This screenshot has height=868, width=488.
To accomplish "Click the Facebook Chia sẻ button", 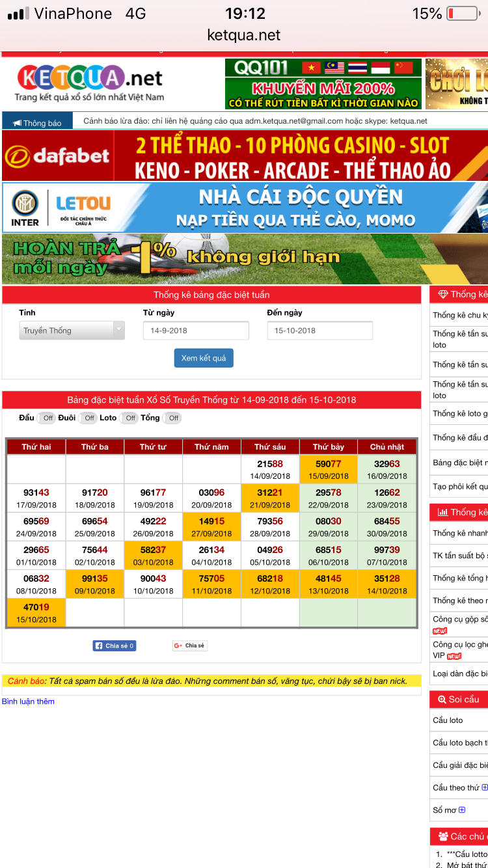I will [x=115, y=645].
